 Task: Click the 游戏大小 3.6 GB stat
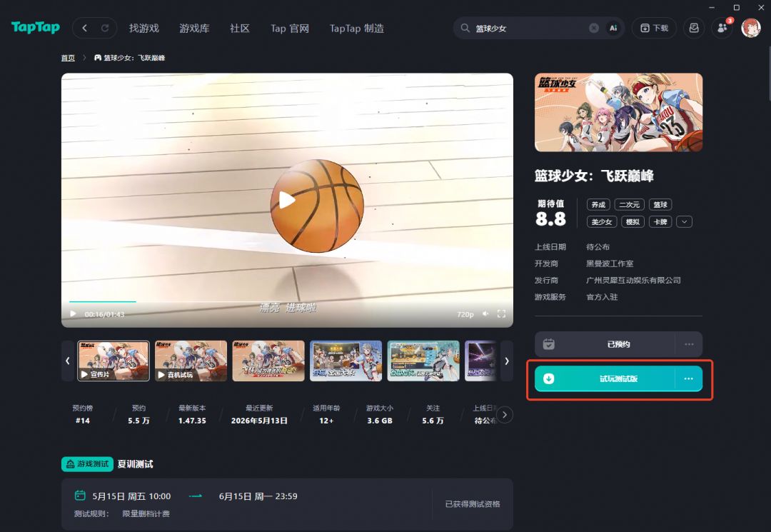click(380, 414)
